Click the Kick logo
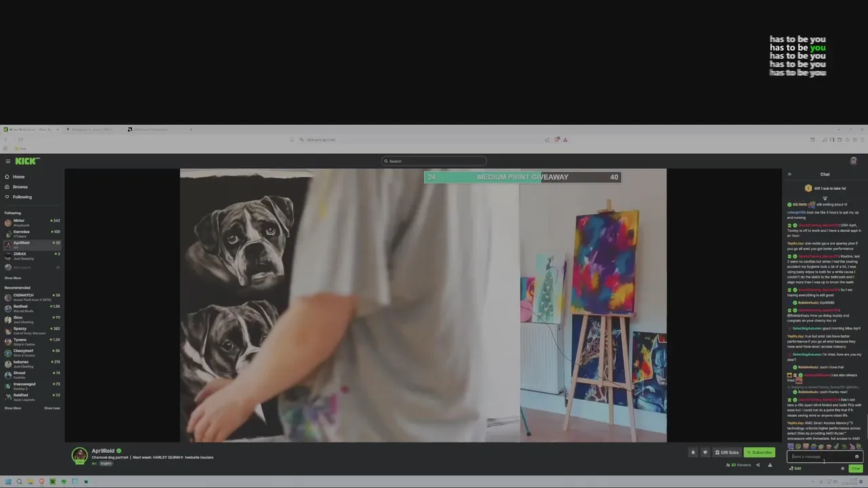 27,161
